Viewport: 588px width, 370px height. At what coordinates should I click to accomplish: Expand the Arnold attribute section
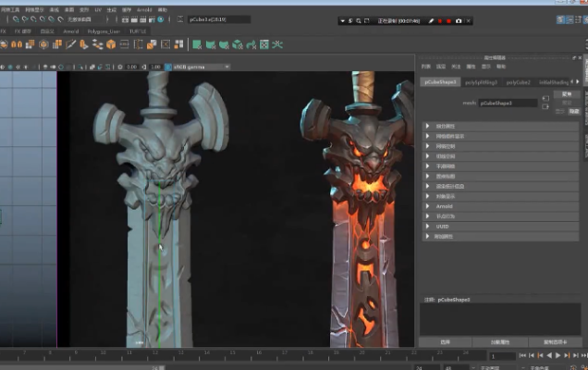coord(445,206)
